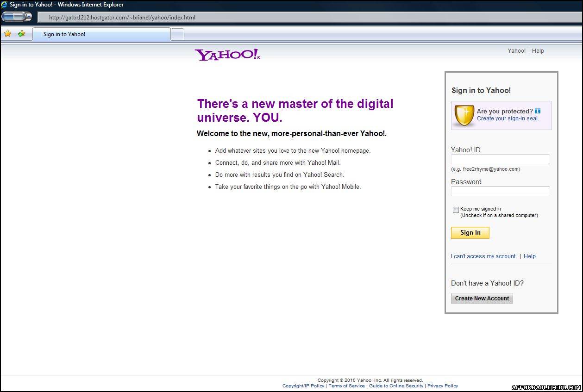Viewport: 583px width, 392px height.
Task: Click the example free2rhyme@yahoo.com hint text
Action: pos(485,169)
